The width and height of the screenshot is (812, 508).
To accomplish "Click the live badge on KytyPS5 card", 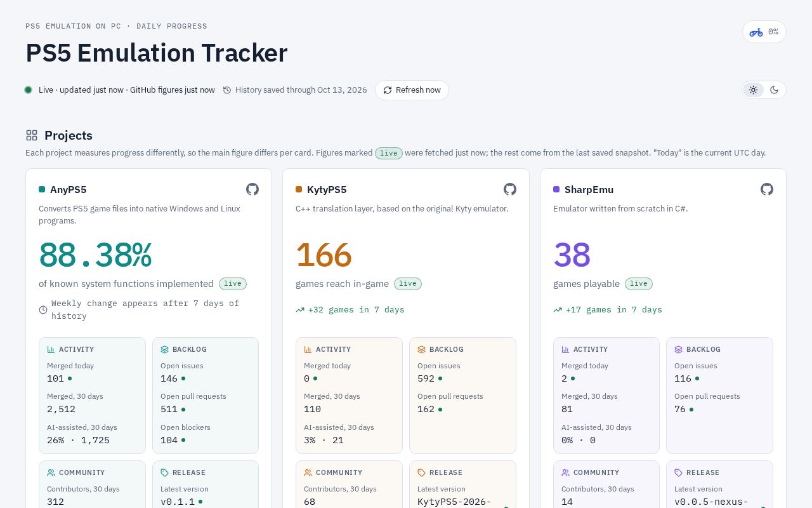I will (x=408, y=284).
